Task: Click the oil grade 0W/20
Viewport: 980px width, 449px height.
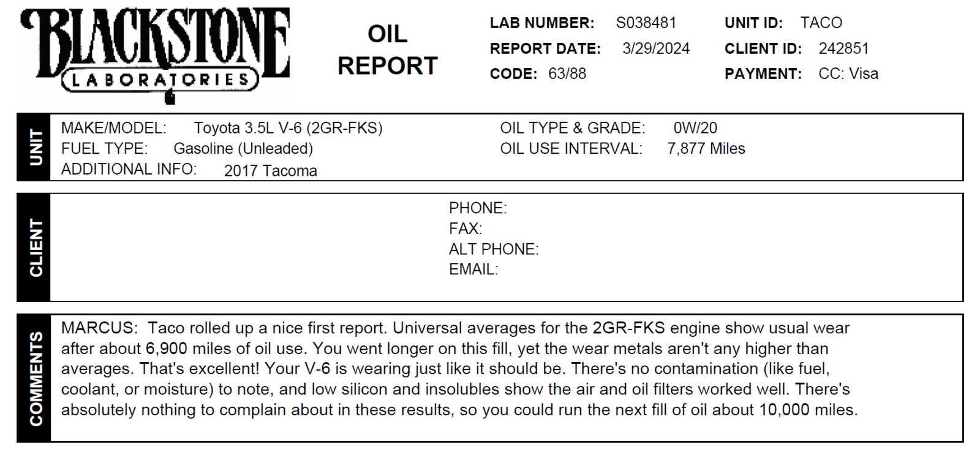Action: pos(695,128)
